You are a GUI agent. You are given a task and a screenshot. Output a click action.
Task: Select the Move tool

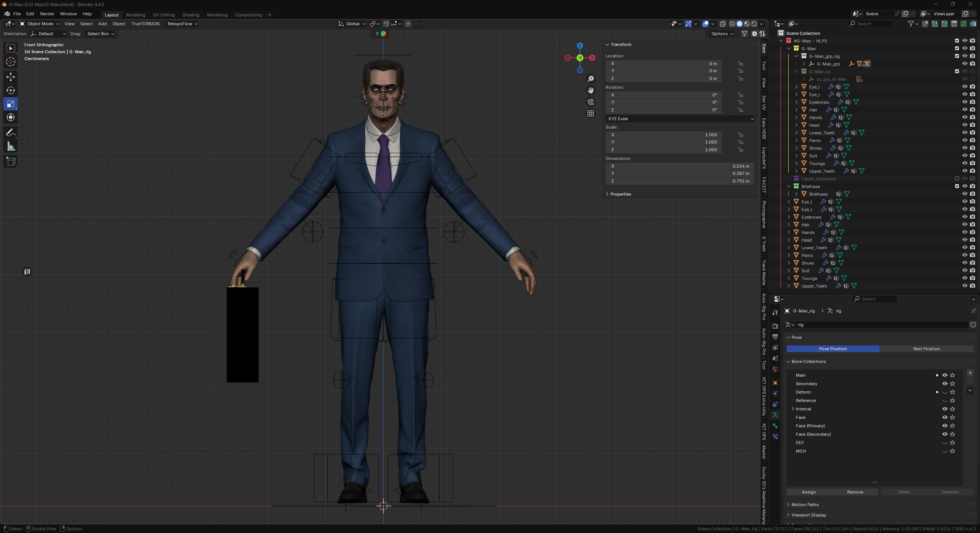click(x=11, y=77)
